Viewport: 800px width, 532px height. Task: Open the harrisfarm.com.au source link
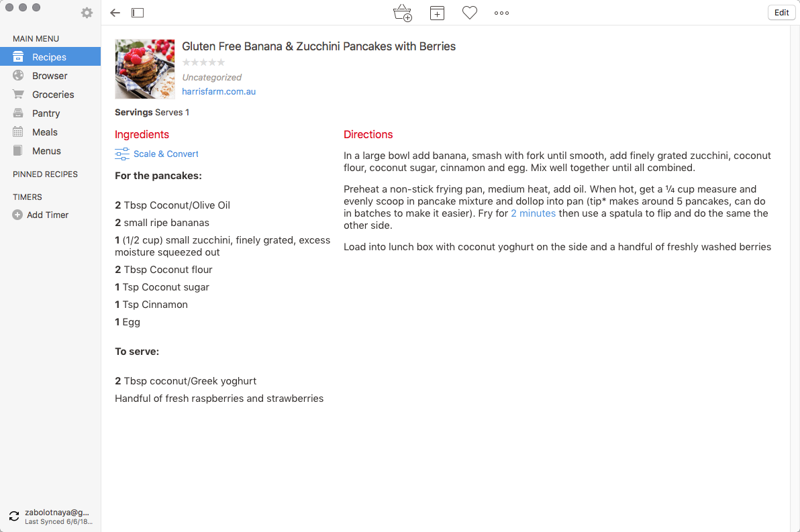pyautogui.click(x=219, y=92)
